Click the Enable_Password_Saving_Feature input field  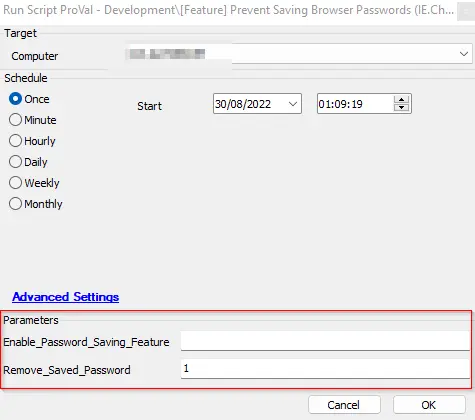[325, 341]
